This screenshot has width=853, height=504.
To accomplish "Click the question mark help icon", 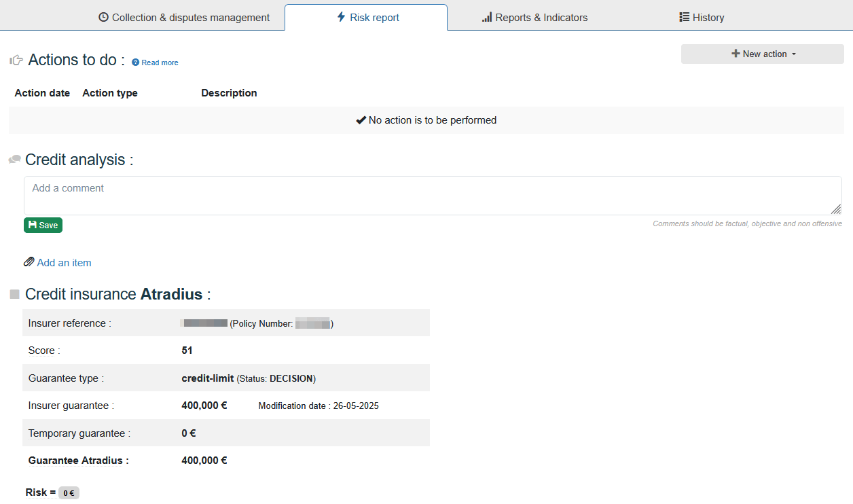I will (x=136, y=62).
